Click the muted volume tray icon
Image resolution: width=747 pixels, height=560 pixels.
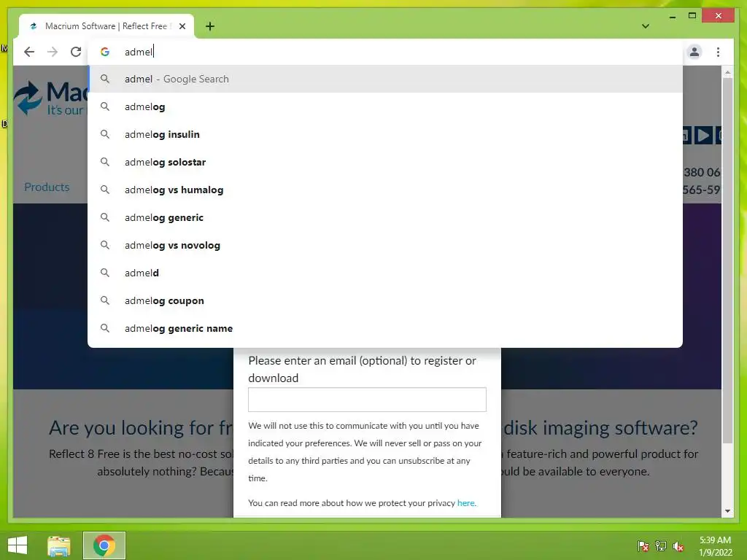point(678,545)
